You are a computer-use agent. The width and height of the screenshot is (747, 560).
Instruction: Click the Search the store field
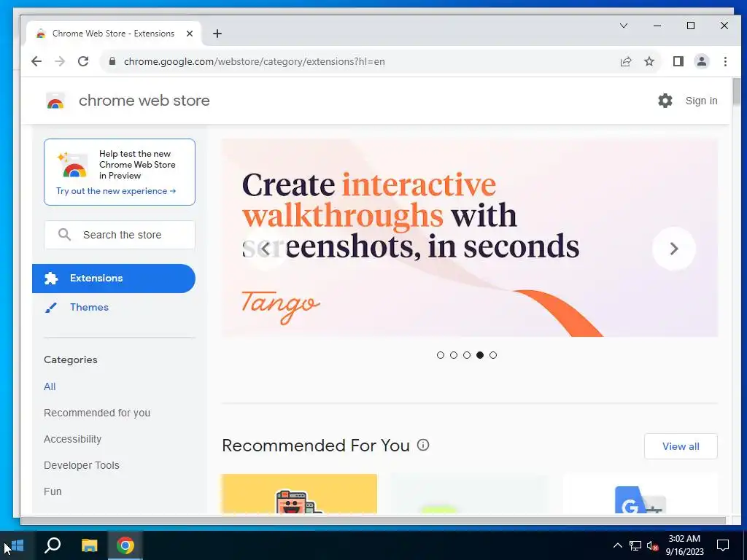pyautogui.click(x=120, y=235)
